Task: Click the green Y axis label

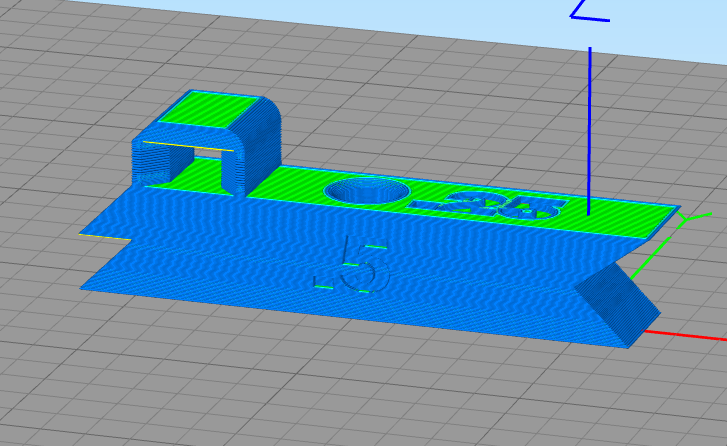Action: [x=695, y=221]
